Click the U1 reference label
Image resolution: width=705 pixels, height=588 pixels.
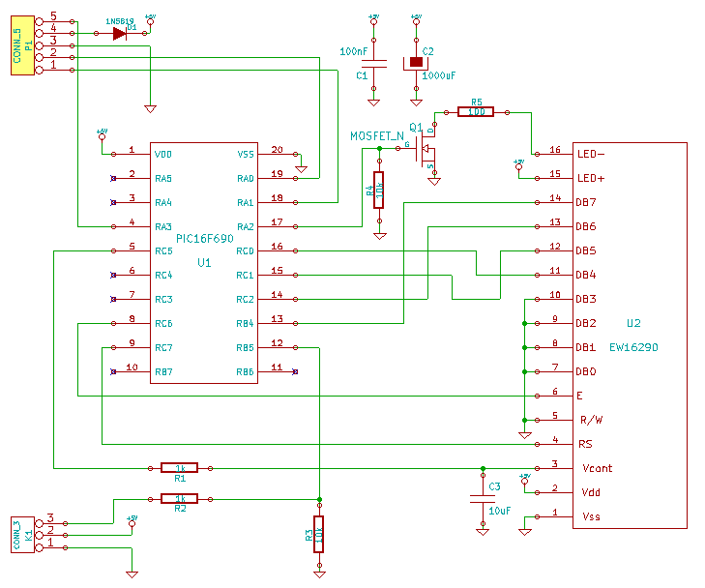tap(205, 262)
